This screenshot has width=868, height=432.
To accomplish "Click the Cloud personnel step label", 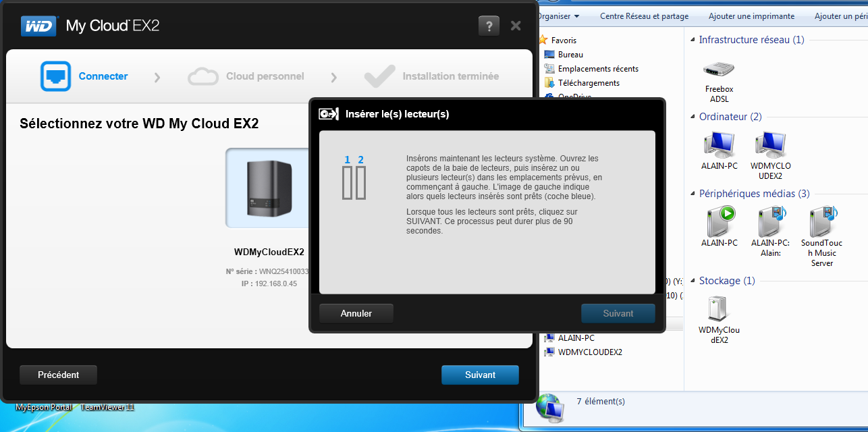I will point(265,76).
